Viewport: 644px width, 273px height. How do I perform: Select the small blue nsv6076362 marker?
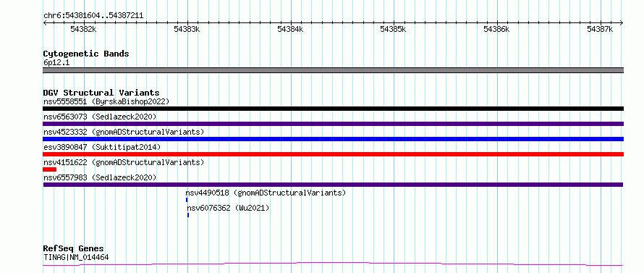[x=188, y=215]
